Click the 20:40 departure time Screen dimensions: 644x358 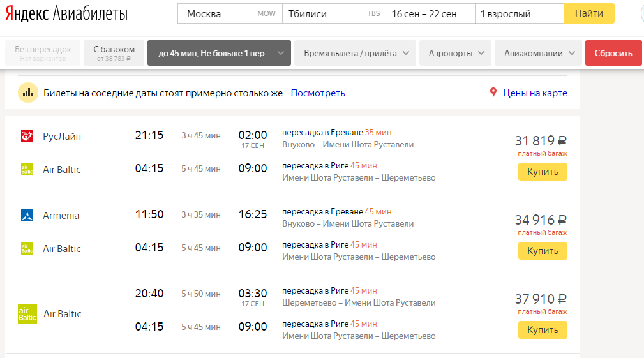pos(149,294)
